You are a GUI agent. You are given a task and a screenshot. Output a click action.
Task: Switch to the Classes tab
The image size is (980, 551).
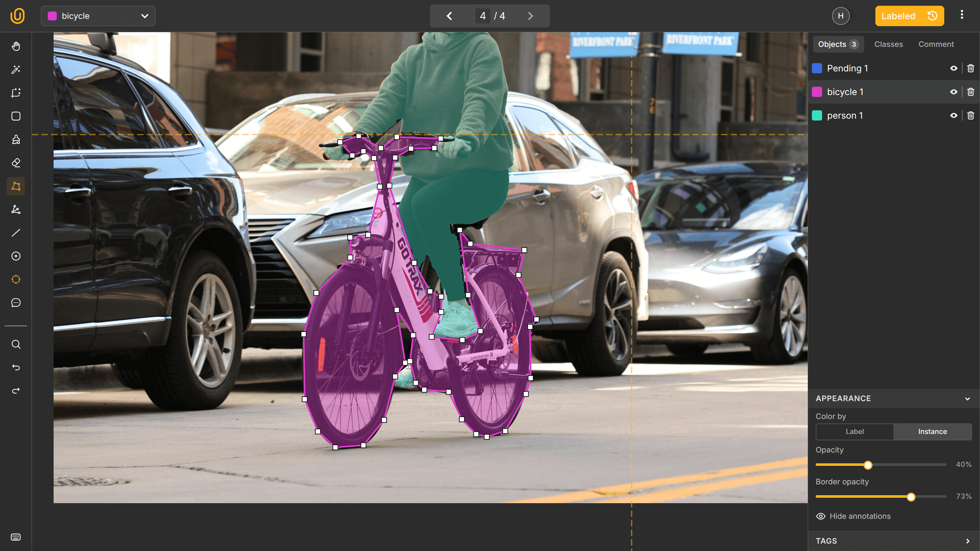[889, 44]
